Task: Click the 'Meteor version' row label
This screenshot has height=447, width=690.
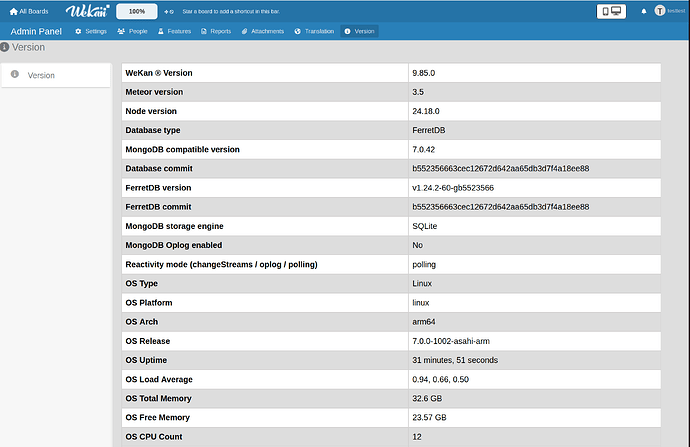Action: click(x=154, y=92)
